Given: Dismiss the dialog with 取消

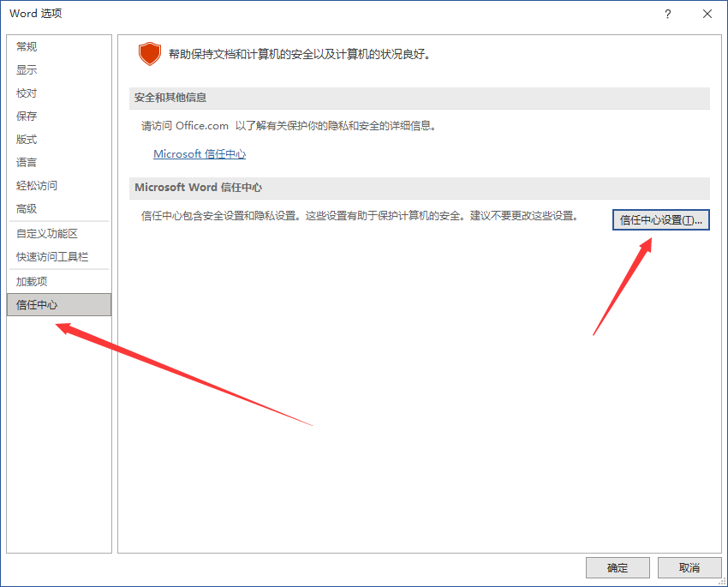Looking at the screenshot, I should click(689, 567).
